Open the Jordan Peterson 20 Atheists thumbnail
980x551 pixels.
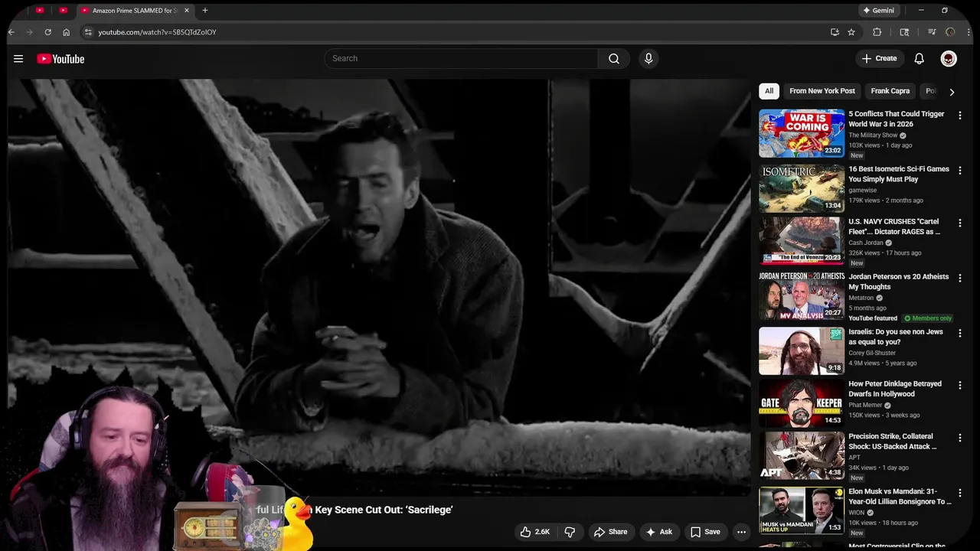(802, 295)
